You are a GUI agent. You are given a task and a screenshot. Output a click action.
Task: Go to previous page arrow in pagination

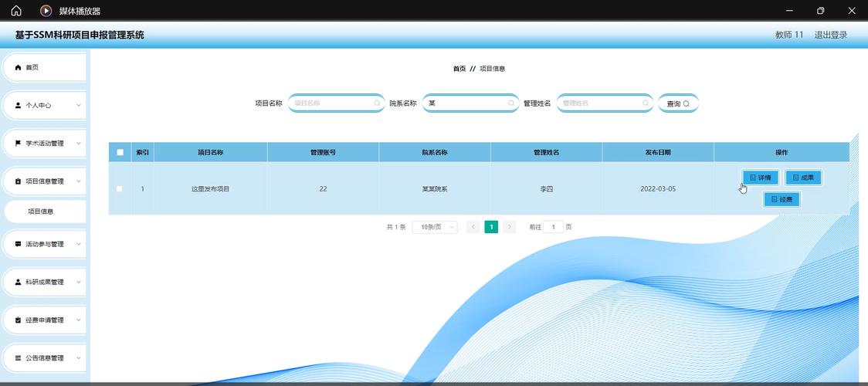click(x=473, y=227)
